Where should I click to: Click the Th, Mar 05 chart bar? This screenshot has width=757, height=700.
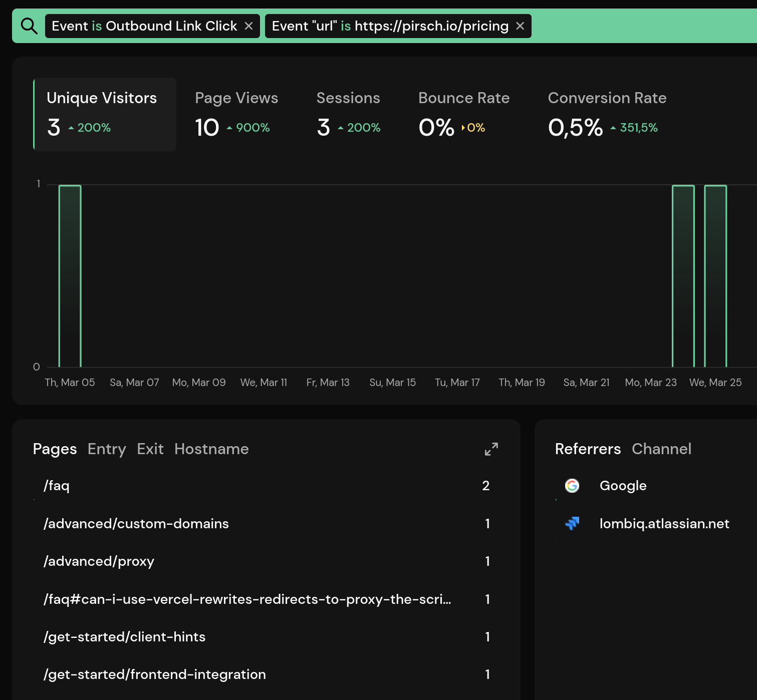pyautogui.click(x=70, y=275)
